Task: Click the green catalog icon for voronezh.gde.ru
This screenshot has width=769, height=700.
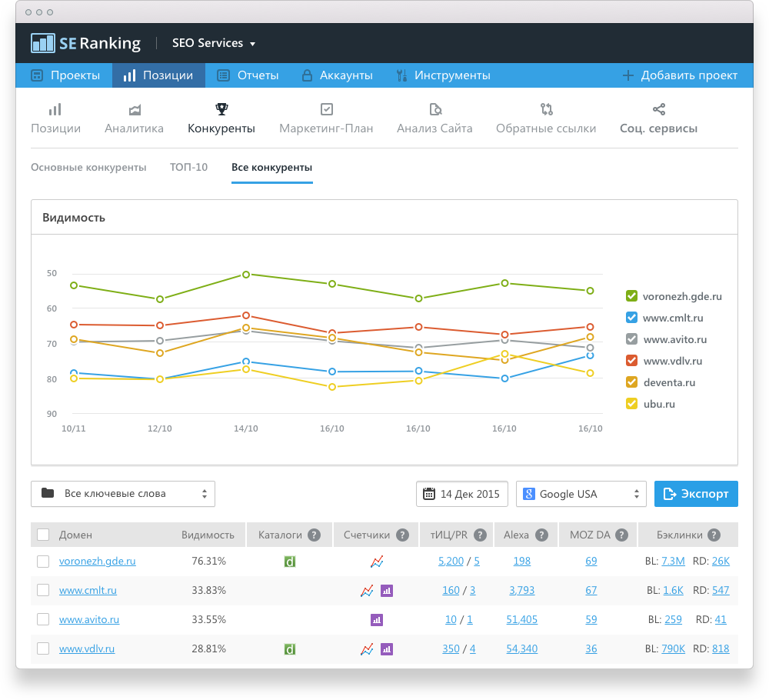Action: (x=290, y=562)
